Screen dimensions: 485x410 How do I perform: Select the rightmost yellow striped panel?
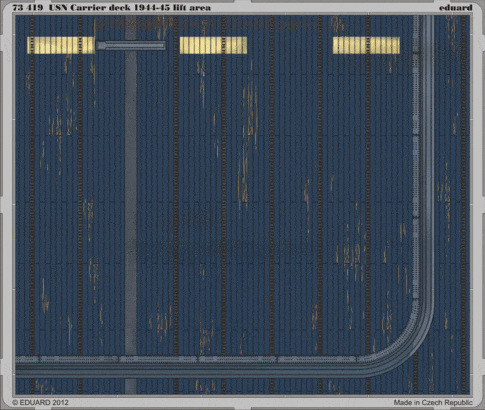click(x=366, y=45)
